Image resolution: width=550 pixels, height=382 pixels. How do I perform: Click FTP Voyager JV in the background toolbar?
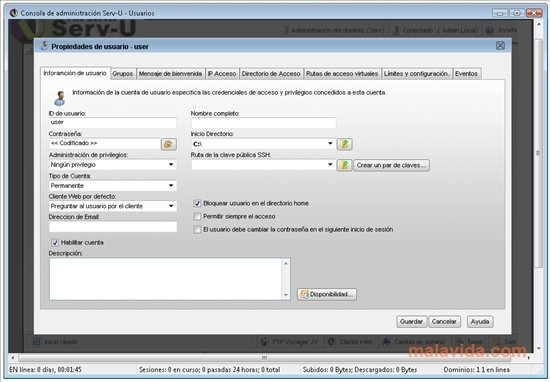pos(290,342)
